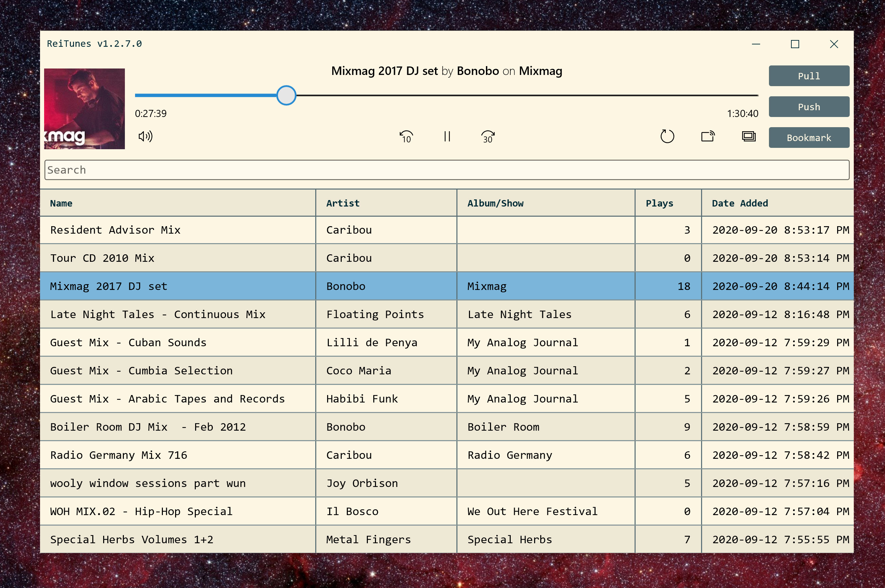This screenshot has height=588, width=885.
Task: Bookmark the current playback position
Action: coord(809,137)
